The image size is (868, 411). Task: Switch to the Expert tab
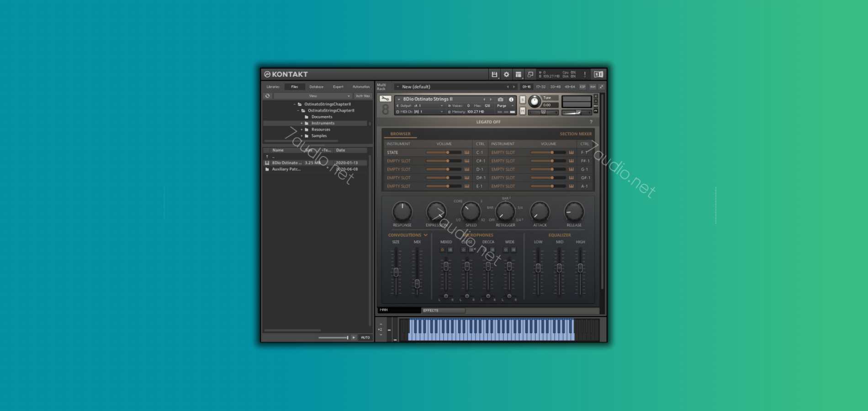[338, 87]
